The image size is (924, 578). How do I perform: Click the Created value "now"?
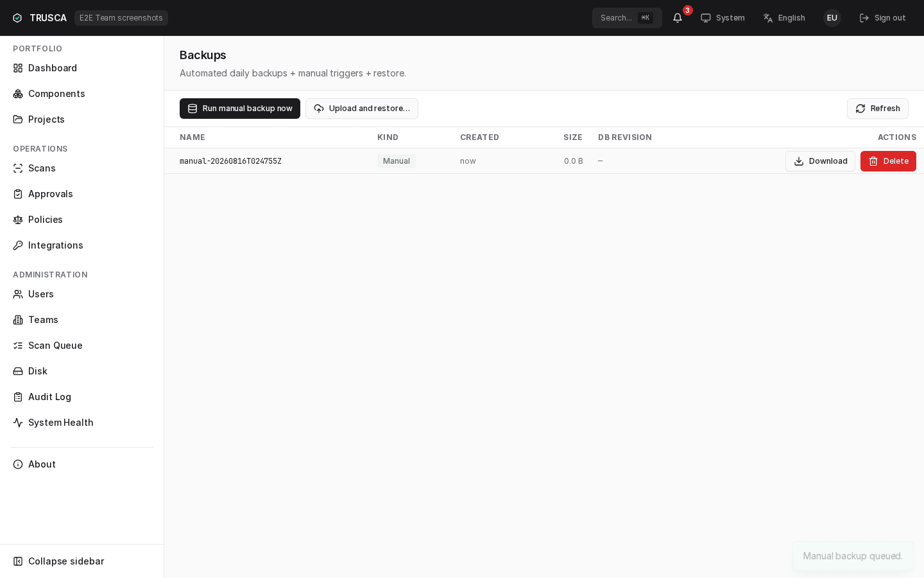coord(468,161)
